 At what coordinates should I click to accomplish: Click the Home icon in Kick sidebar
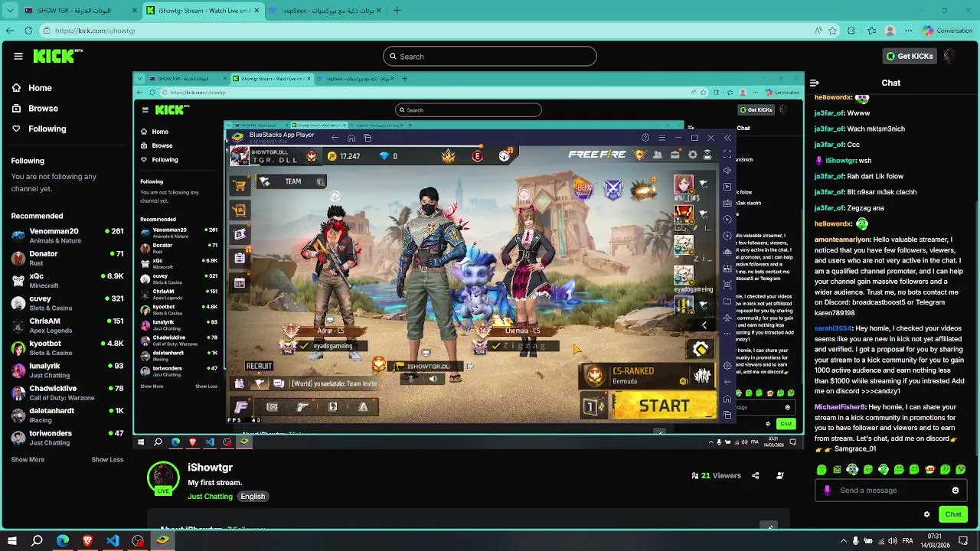[x=17, y=88]
